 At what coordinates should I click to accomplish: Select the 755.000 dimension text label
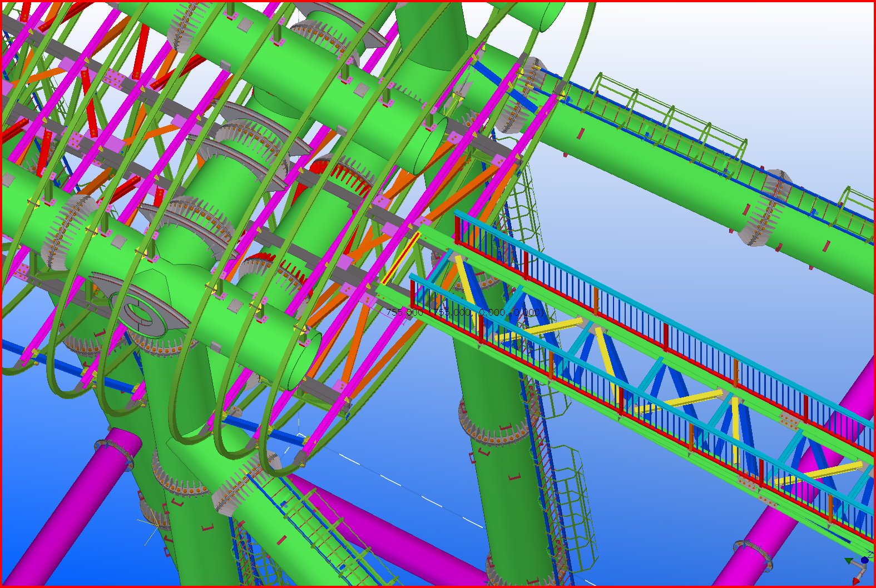pos(404,312)
